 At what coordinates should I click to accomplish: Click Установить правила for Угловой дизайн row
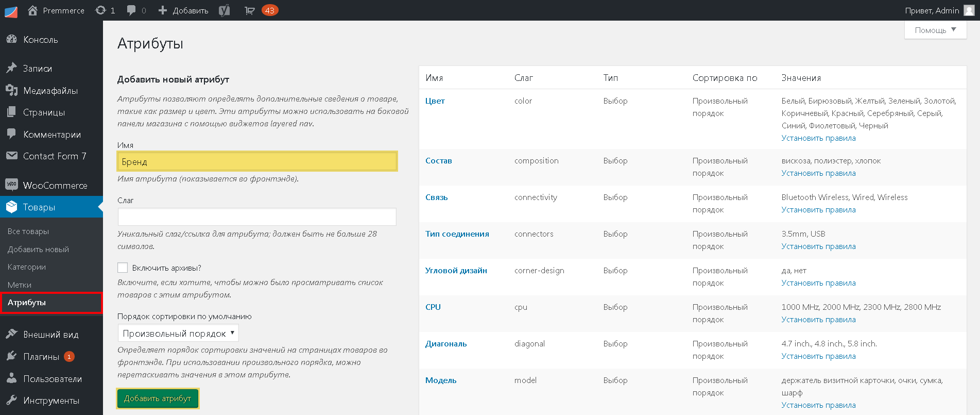coord(818,283)
